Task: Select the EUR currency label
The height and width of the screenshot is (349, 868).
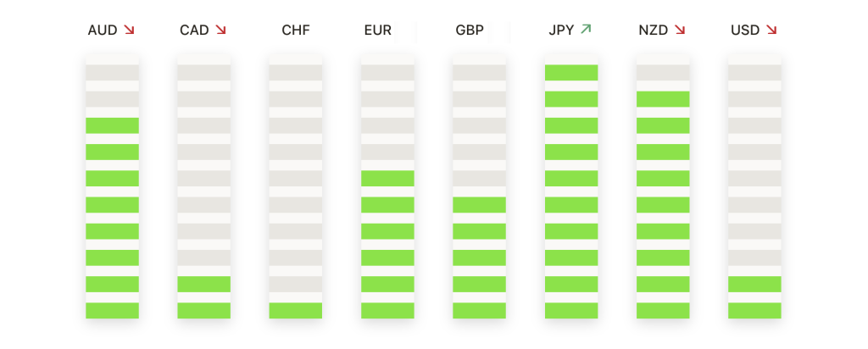Action: (x=377, y=30)
